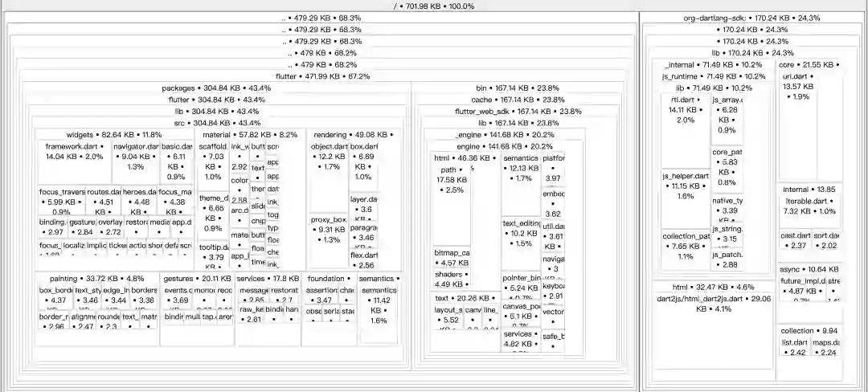Open the material 57.82 KB block
The width and height of the screenshot is (868, 392).
pos(250,134)
